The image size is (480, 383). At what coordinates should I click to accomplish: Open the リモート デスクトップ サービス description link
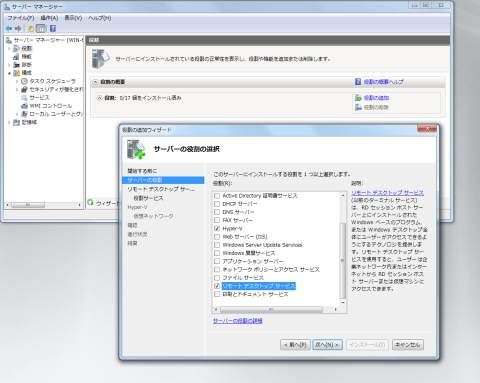coord(387,193)
